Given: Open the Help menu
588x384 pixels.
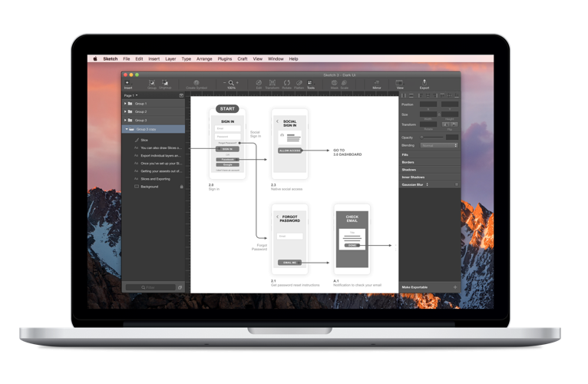Looking at the screenshot, I should point(293,59).
